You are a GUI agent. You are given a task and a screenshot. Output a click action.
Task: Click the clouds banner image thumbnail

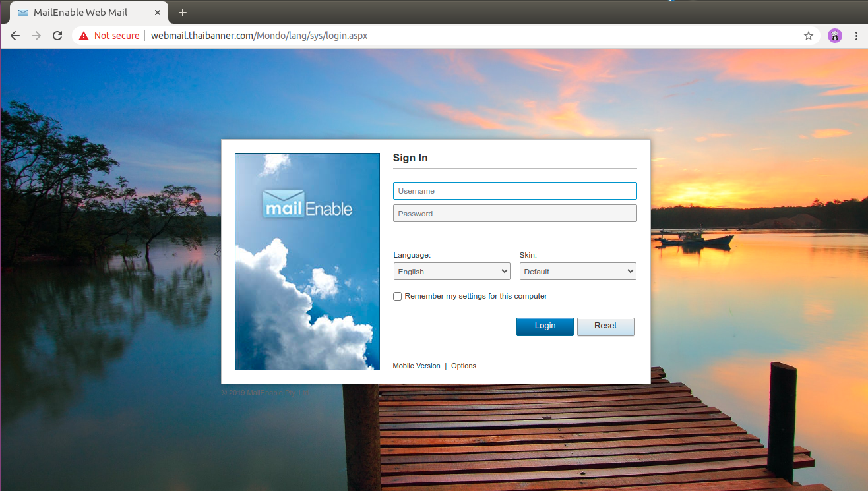tap(307, 303)
